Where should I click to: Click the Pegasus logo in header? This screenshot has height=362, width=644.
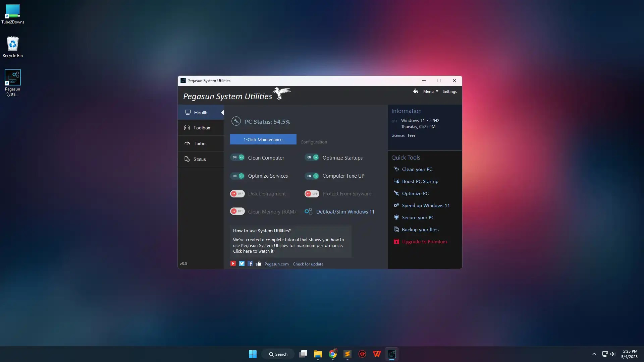(282, 93)
